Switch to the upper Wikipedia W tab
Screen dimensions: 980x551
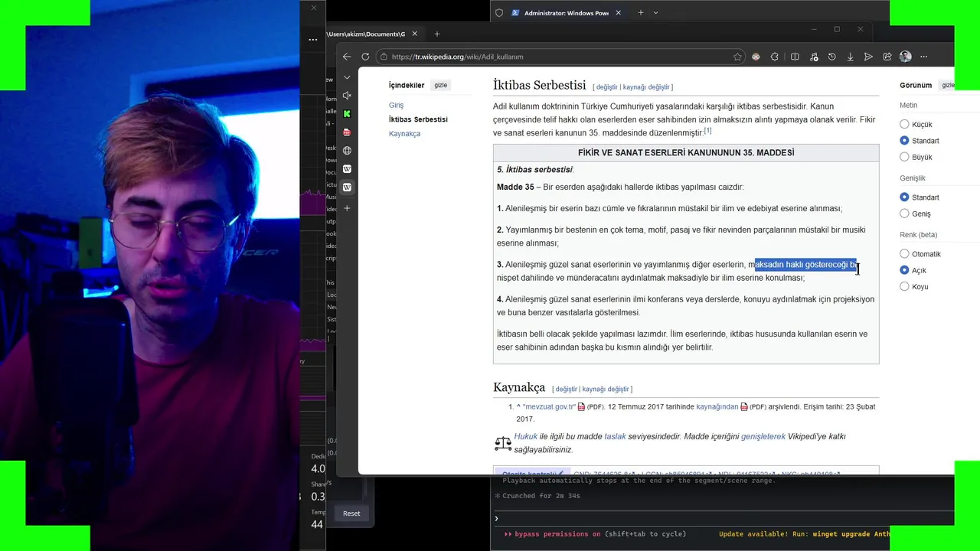tap(347, 169)
